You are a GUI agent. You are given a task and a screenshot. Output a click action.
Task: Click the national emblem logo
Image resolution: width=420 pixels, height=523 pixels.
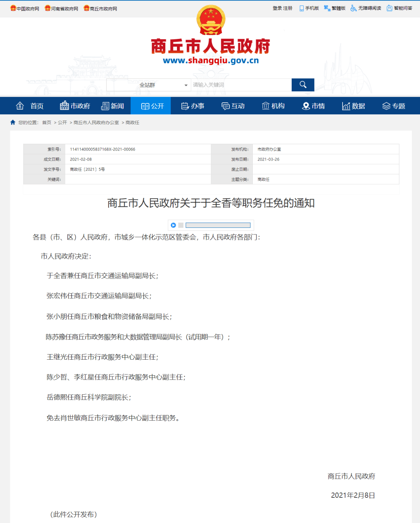click(211, 20)
